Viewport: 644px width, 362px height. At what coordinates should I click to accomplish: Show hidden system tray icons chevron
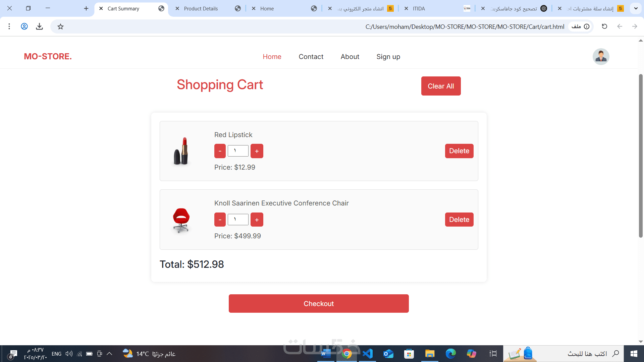[x=109, y=354]
